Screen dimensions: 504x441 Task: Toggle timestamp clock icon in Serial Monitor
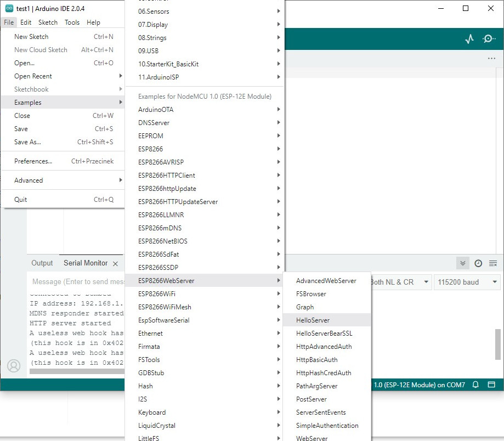(x=478, y=263)
